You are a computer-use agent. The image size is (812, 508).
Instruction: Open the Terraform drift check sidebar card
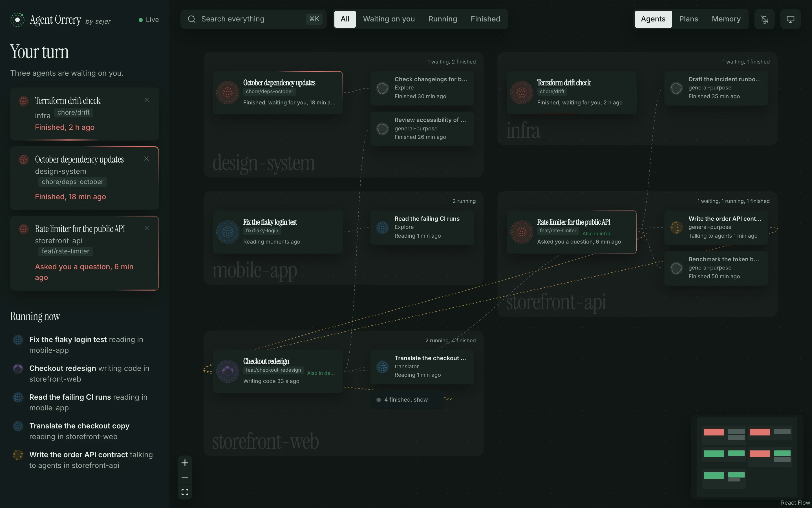tap(85, 114)
